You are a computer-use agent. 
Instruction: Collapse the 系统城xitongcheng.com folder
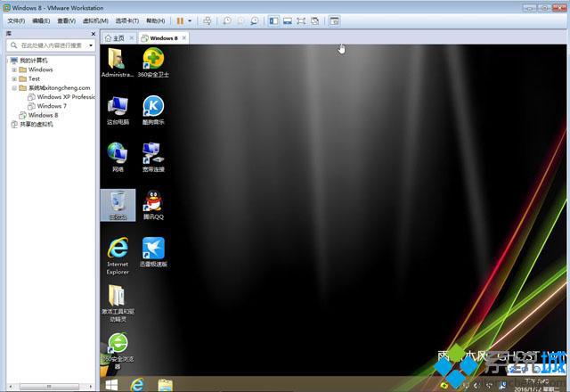[14, 87]
